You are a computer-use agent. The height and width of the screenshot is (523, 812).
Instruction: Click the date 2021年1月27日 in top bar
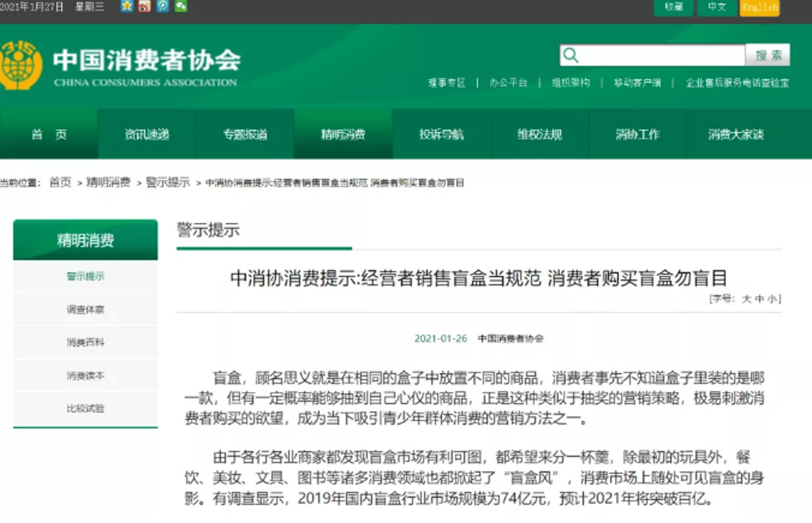[32, 7]
